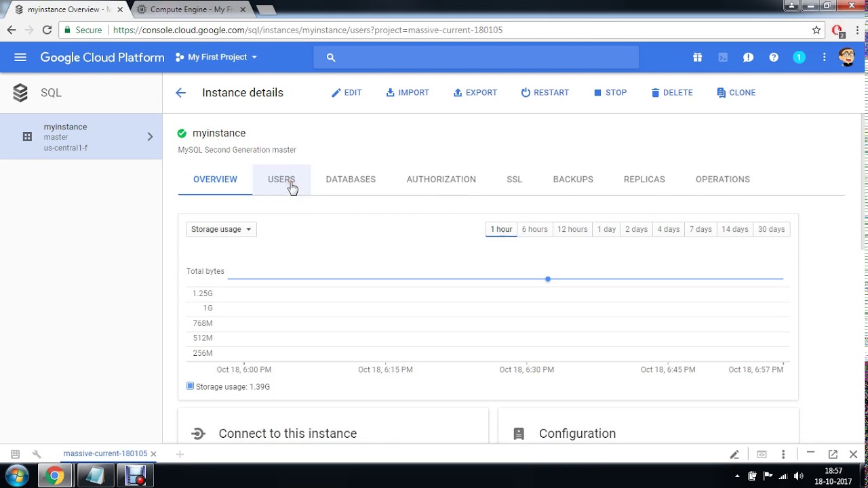Click the CLONE button
Screen dimensions: 868x488
pyautogui.click(x=736, y=93)
